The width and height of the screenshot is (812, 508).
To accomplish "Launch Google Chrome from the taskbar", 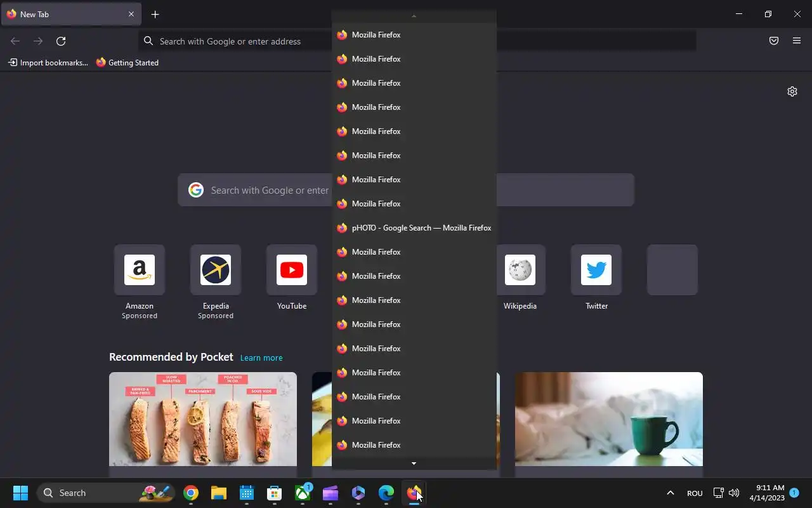I will pos(191,493).
